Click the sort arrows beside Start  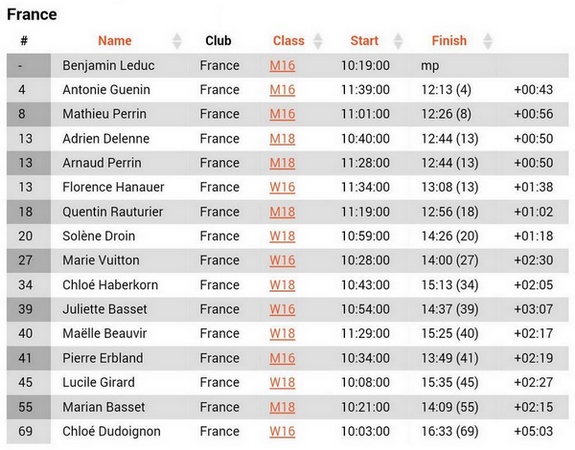coord(398,41)
